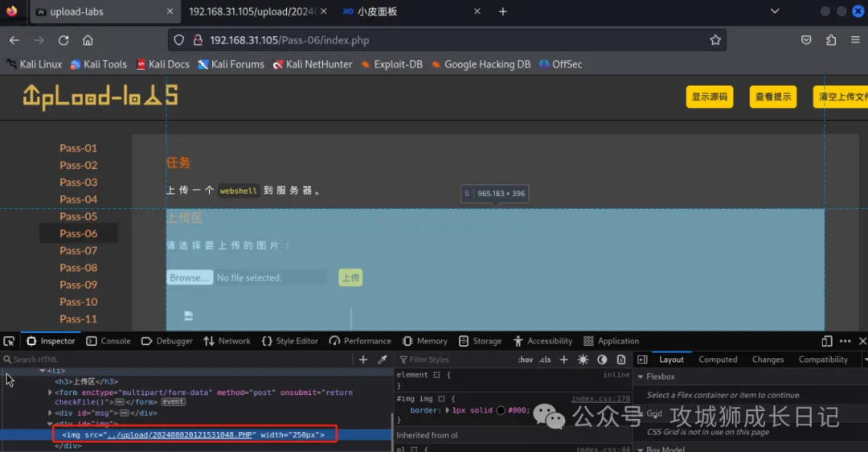Bookmark this page with the star icon
Viewport: 868px width, 452px height.
[715, 40]
